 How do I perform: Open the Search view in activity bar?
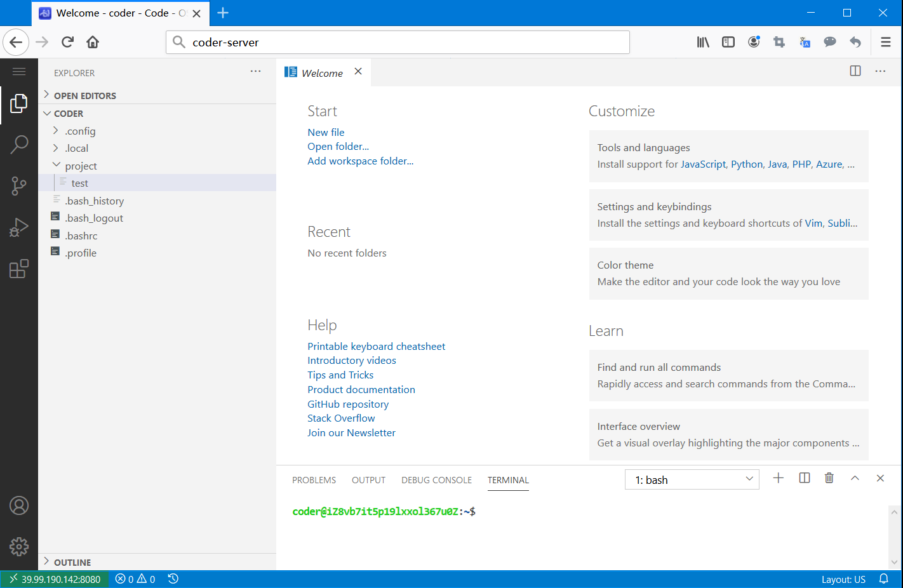tap(19, 145)
